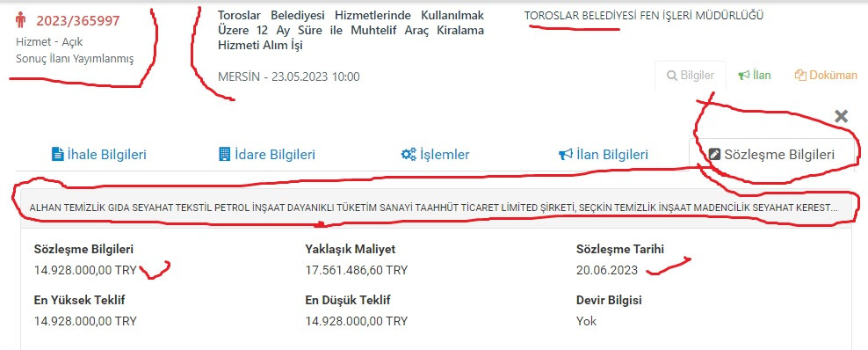Select the İşlemler tab
Screen dimensions: 868x350
coord(435,155)
